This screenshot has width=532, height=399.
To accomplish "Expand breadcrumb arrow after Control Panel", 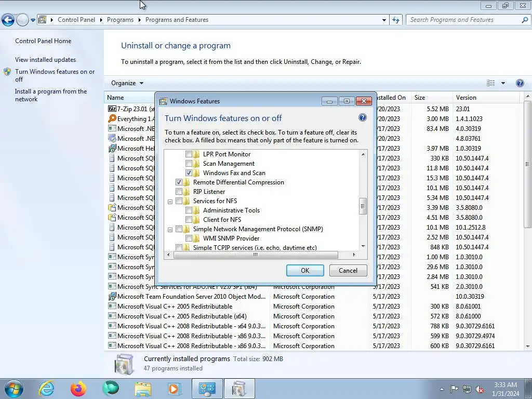I will coord(101,20).
